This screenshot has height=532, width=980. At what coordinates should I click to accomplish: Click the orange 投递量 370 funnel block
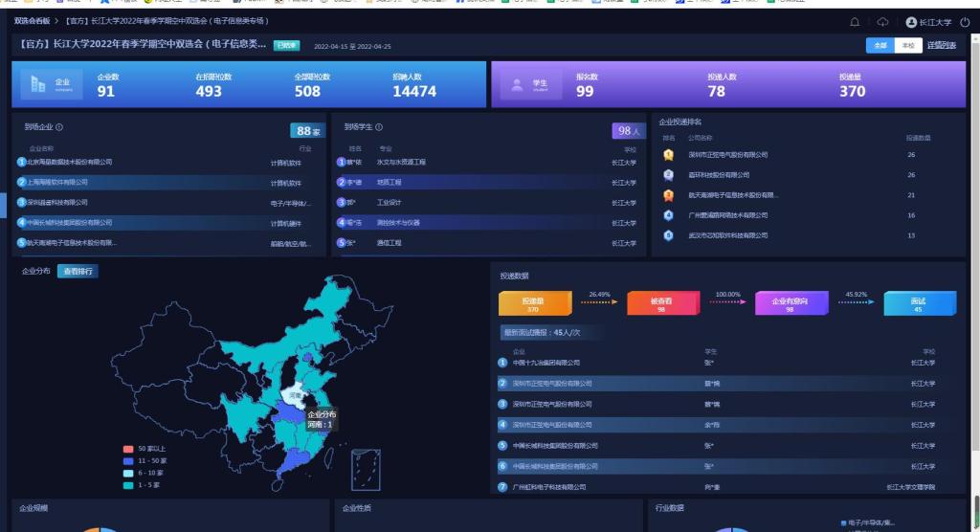coord(533,304)
